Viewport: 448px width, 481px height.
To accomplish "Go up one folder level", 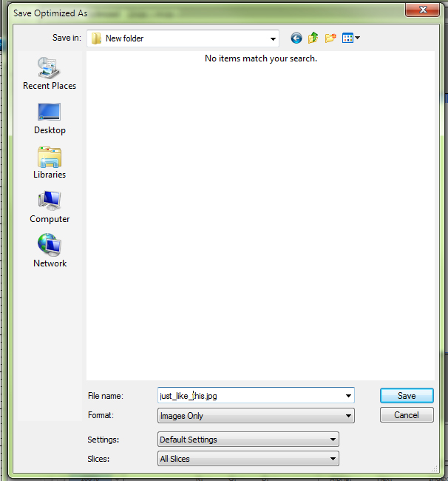I will point(313,38).
